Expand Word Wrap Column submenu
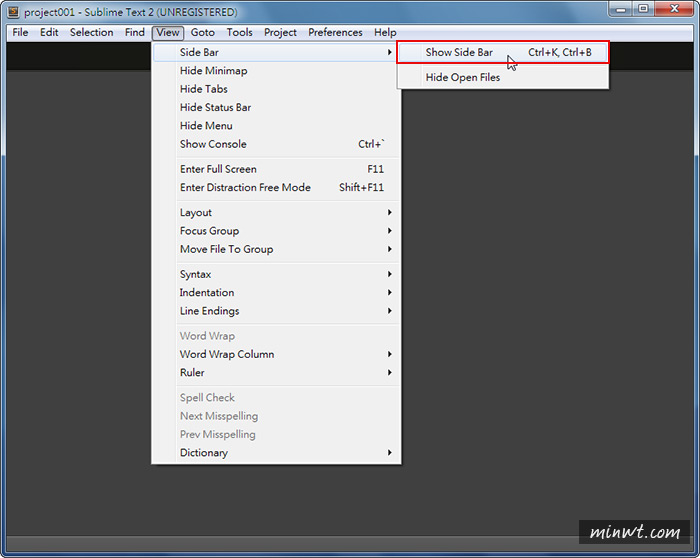Image resolution: width=700 pixels, height=558 pixels. (x=275, y=354)
